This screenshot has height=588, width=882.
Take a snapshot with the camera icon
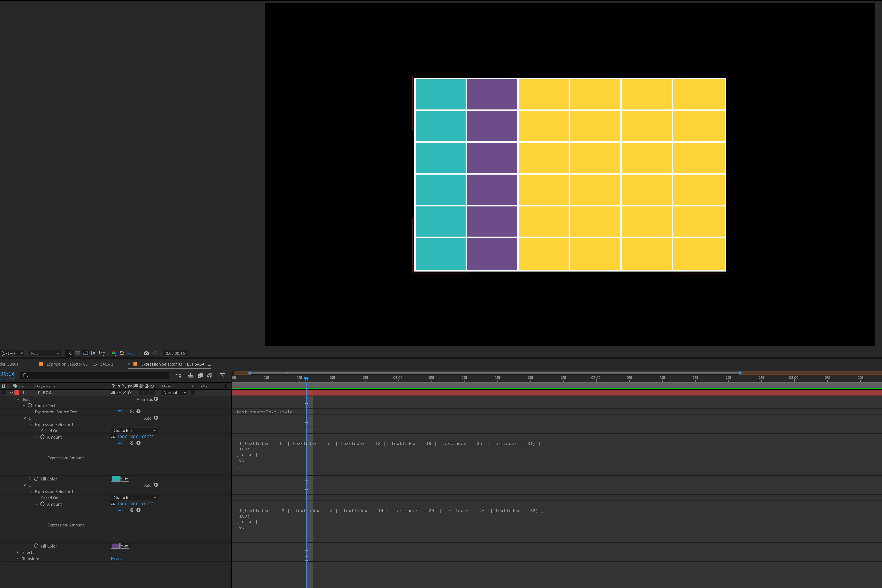[146, 353]
